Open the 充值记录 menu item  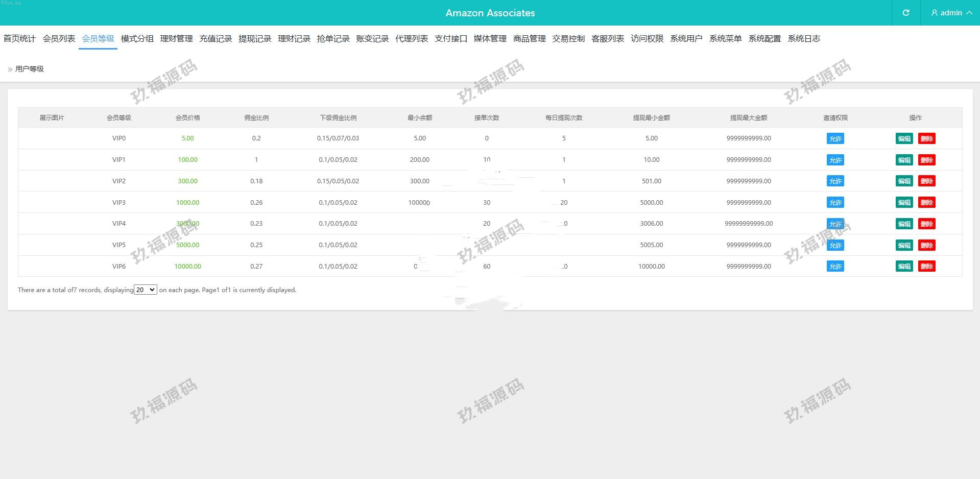pos(216,38)
